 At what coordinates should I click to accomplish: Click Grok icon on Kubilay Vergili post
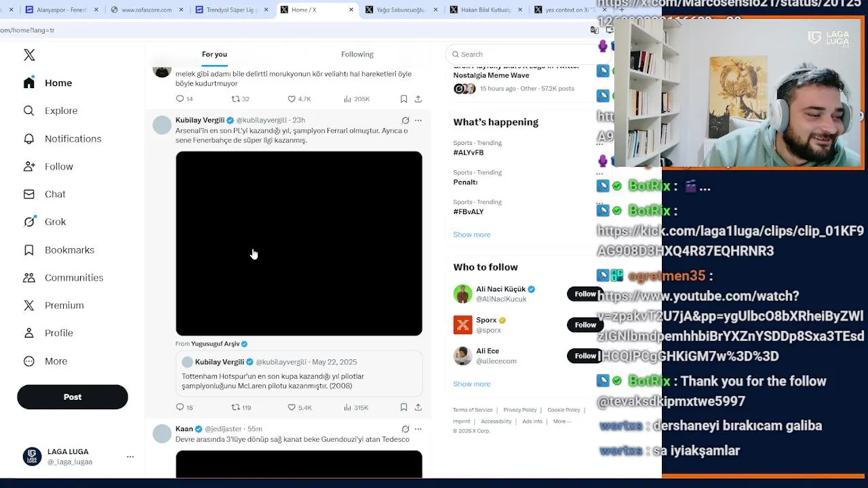(x=405, y=120)
